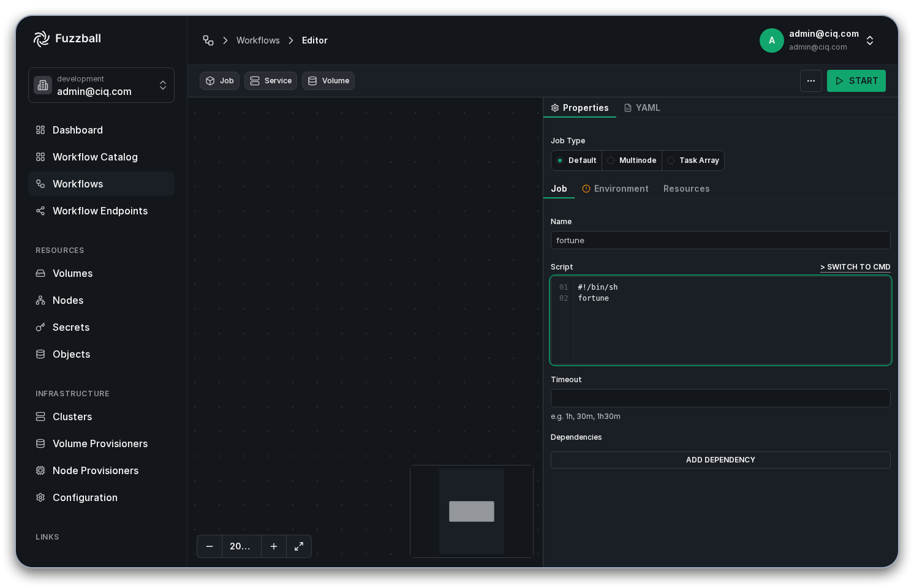Zoom in the workflow canvas
Viewport: 914px width, 588px height.
coord(274,546)
